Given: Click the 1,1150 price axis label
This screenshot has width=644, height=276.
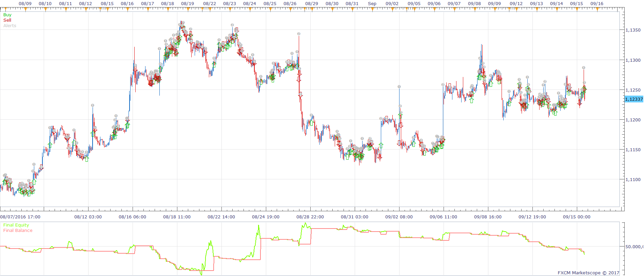Looking at the screenshot, I should pos(633,150).
